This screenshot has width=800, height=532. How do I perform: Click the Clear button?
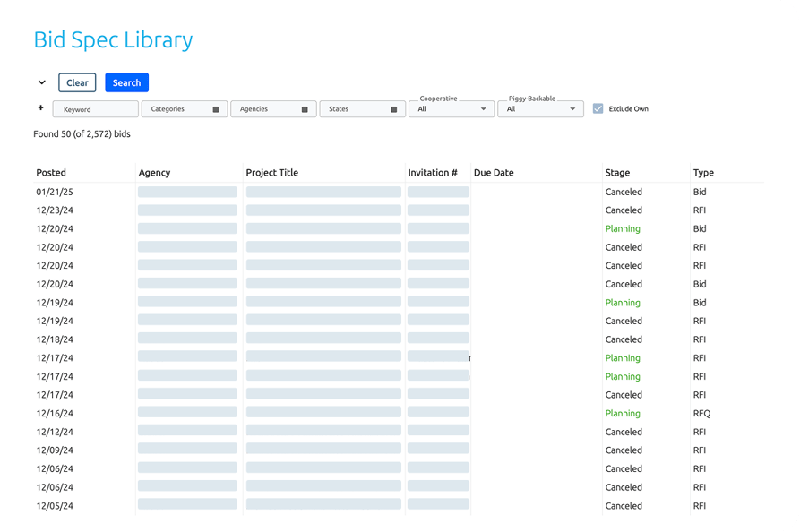pos(77,82)
